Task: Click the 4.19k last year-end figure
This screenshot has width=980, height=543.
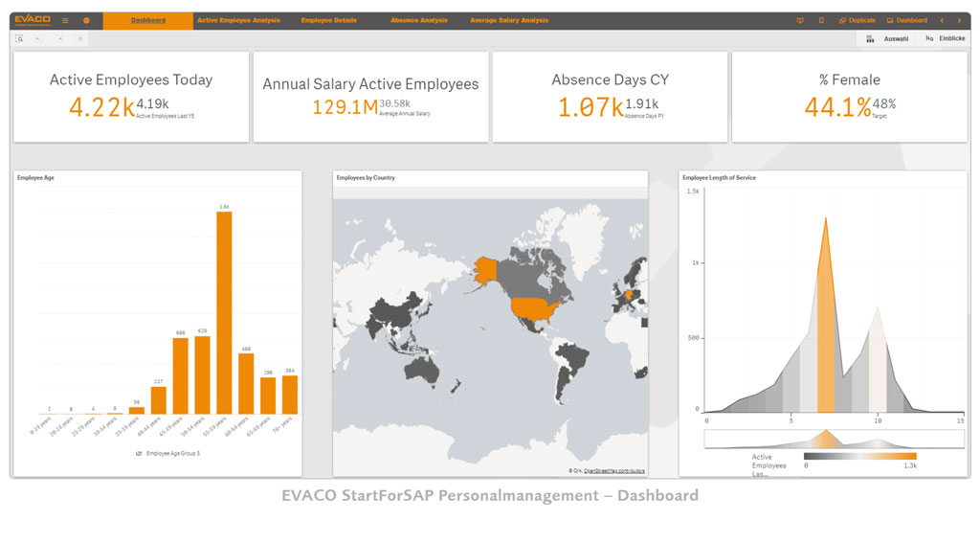Action: point(152,103)
